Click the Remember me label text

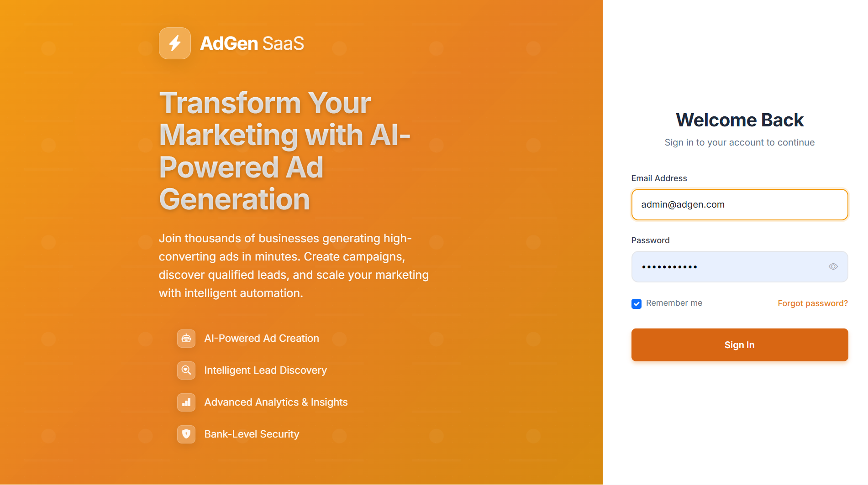pos(674,303)
